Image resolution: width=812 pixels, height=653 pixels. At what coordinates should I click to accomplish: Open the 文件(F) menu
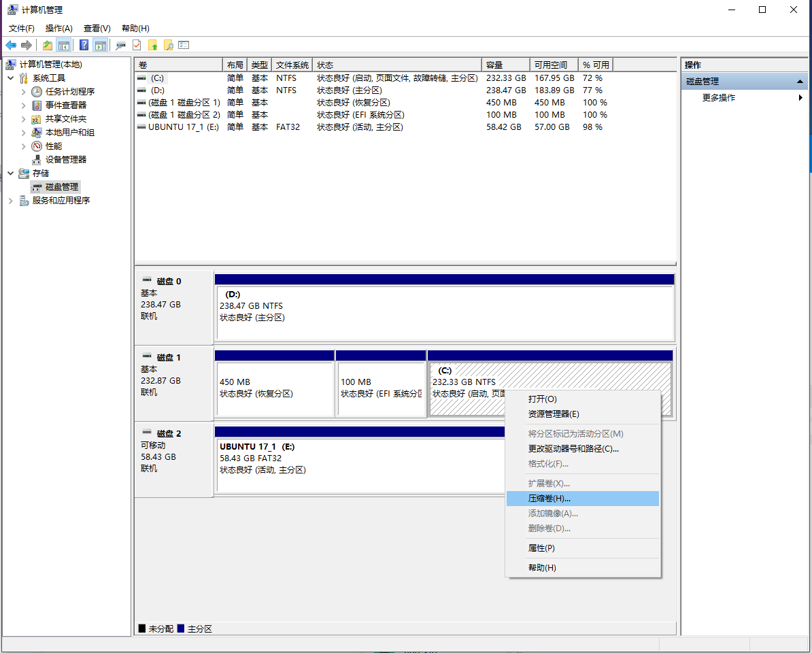coord(22,29)
